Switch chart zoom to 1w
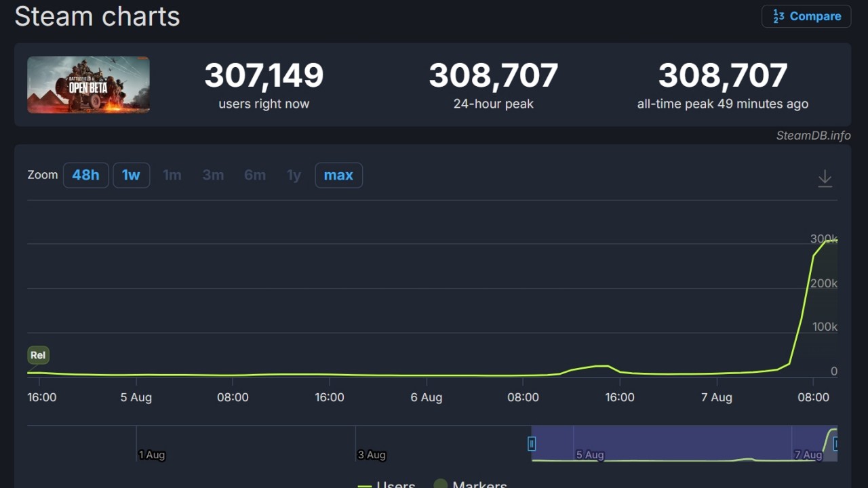Image resolution: width=868 pixels, height=488 pixels. pyautogui.click(x=131, y=176)
